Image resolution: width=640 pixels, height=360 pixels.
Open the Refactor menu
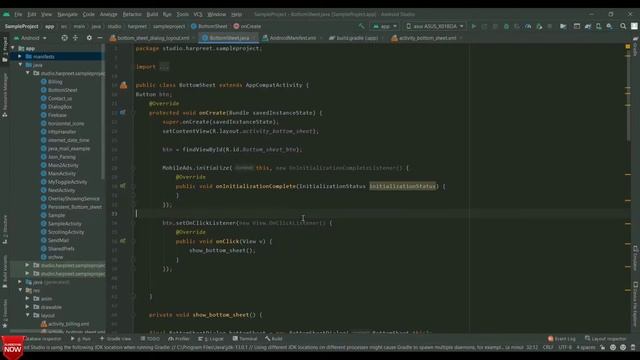[132, 14]
